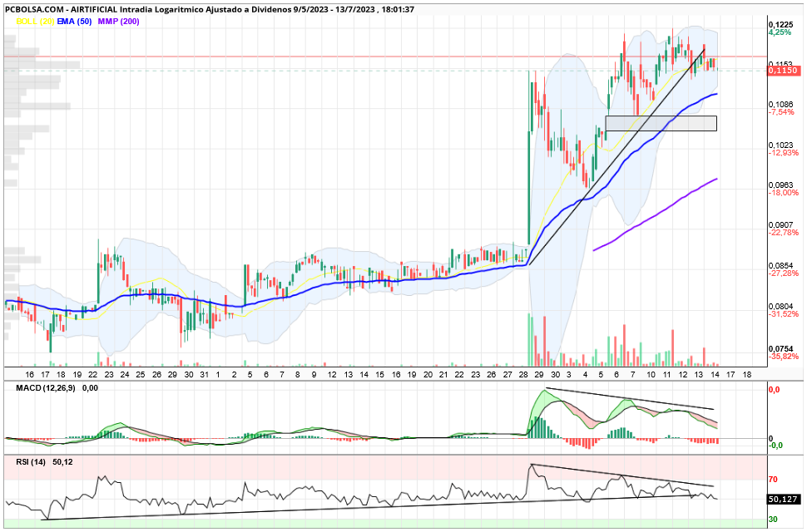Click the -35,82% percentage label
Viewport: 807px width, 532px height.
point(784,357)
